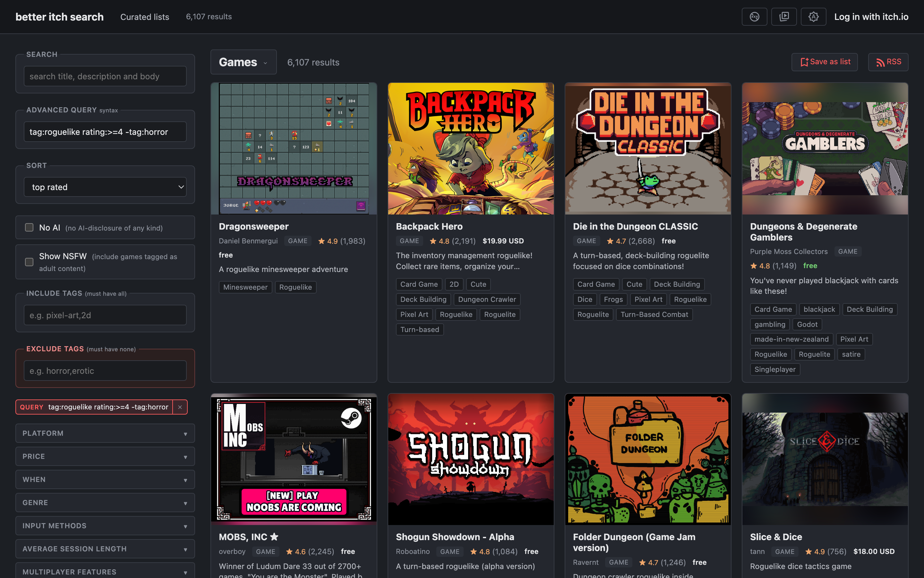Click the RSS feed button

tap(888, 62)
